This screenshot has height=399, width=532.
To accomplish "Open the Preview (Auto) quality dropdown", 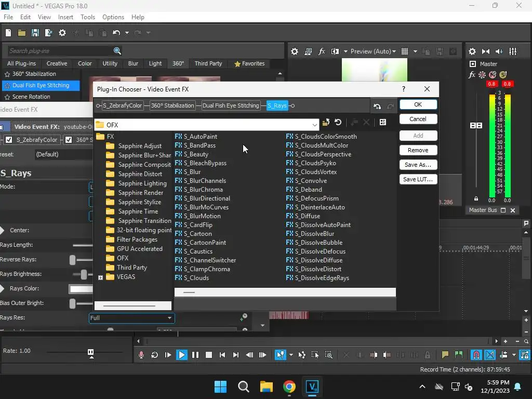I will tap(373, 51).
